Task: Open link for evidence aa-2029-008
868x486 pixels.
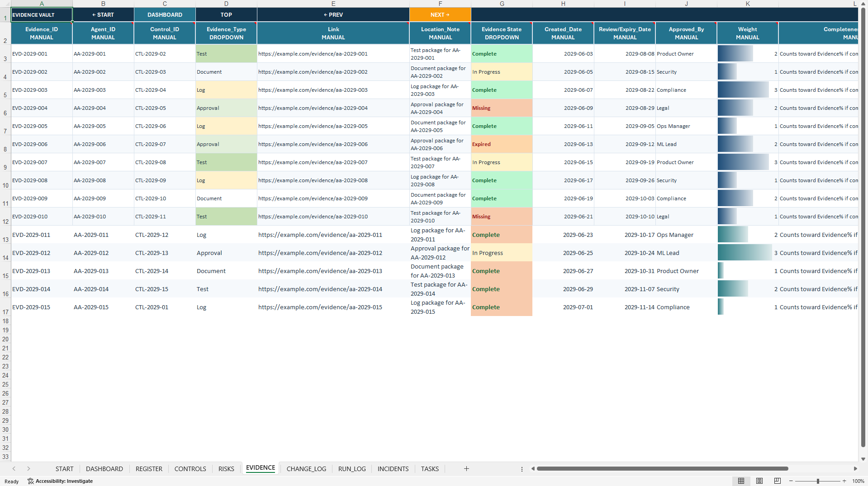Action: pyautogui.click(x=313, y=180)
